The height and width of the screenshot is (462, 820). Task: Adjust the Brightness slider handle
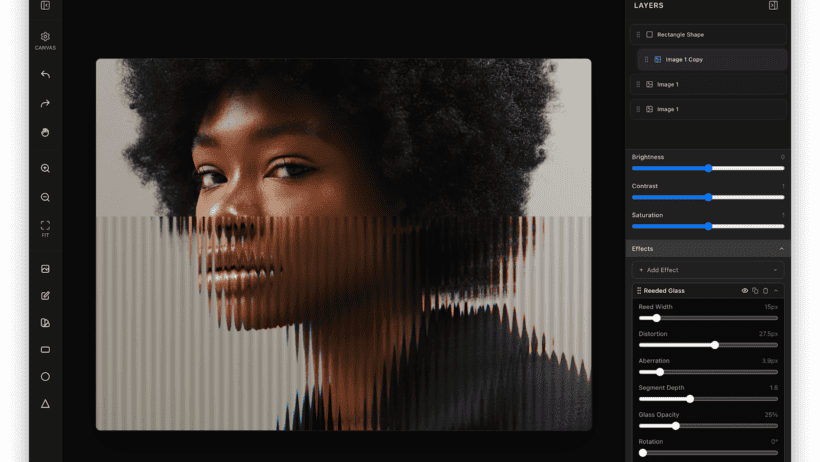click(708, 168)
